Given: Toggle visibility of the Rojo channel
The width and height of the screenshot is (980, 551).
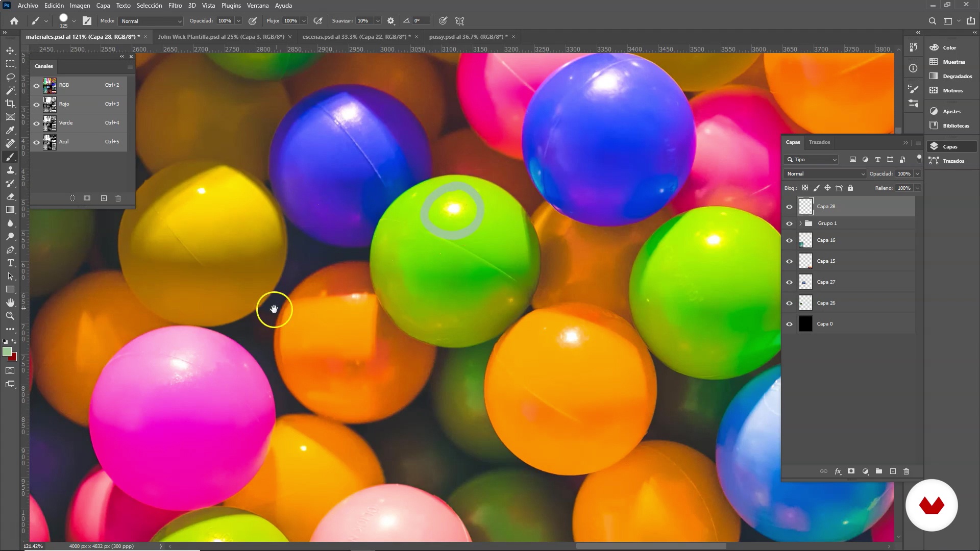Looking at the screenshot, I should point(36,104).
